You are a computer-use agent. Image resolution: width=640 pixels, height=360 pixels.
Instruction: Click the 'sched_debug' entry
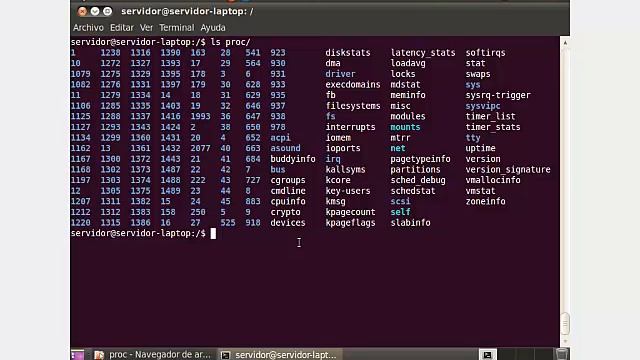tap(418, 180)
